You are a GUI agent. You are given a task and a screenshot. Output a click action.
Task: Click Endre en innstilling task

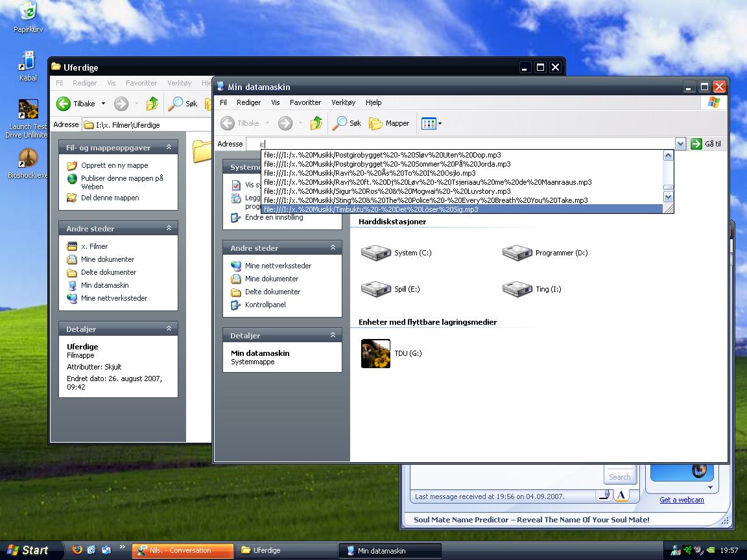(274, 217)
